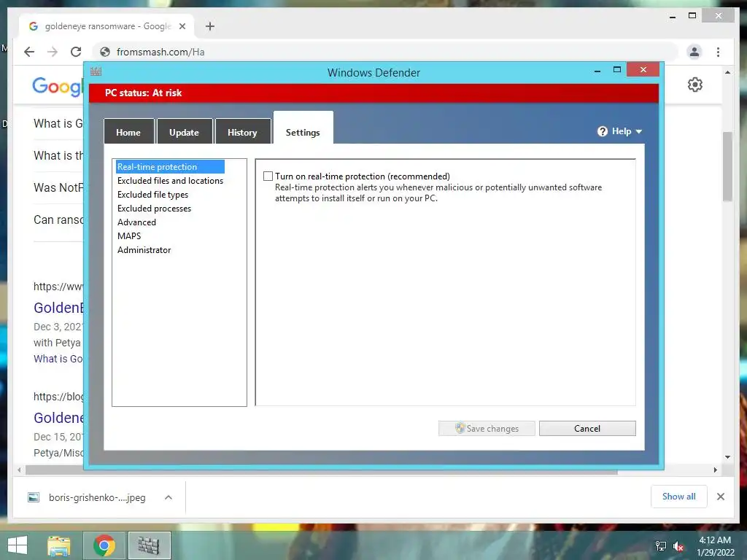Expand the Help dropdown arrow
This screenshot has height=560, width=747.
click(x=639, y=131)
